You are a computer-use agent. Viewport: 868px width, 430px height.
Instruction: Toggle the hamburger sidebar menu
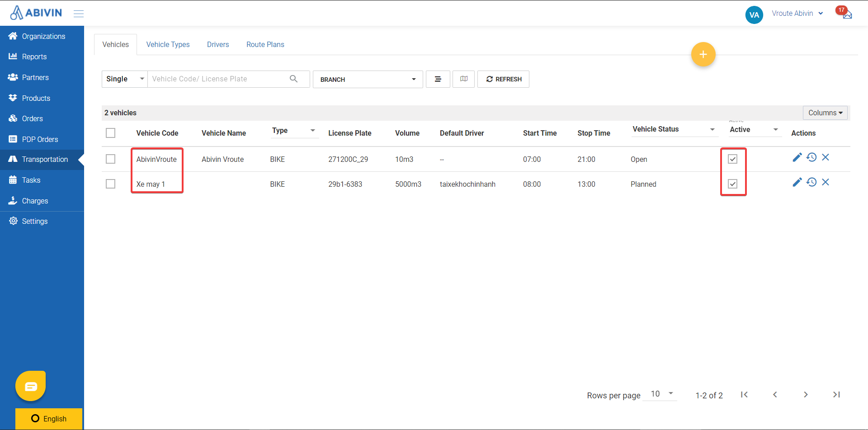79,14
